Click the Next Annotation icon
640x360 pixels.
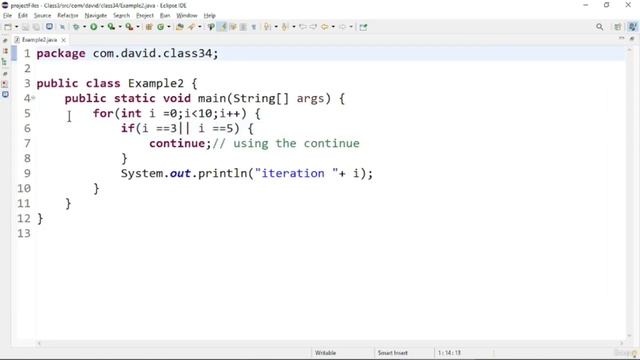point(267,27)
